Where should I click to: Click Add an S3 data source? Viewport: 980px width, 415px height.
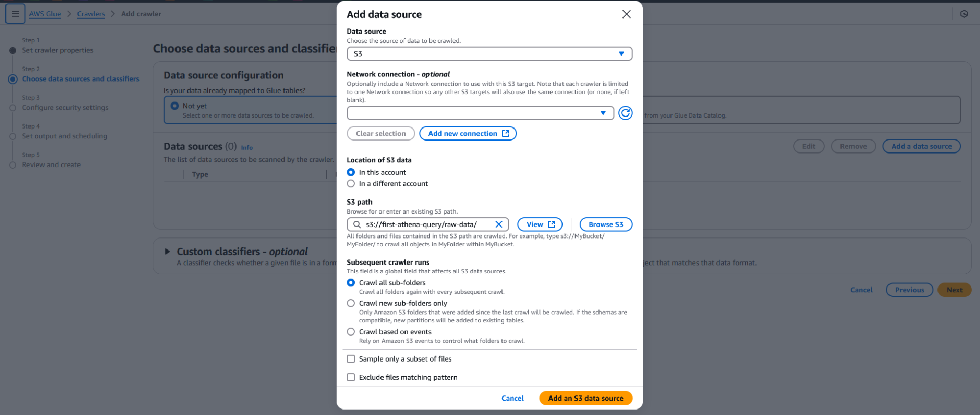pyautogui.click(x=586, y=398)
